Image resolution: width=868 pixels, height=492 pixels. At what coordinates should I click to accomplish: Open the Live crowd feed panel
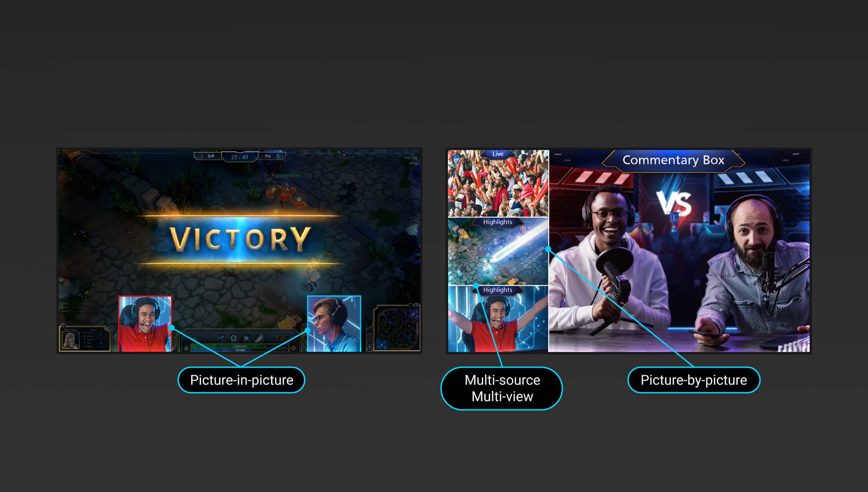click(498, 183)
